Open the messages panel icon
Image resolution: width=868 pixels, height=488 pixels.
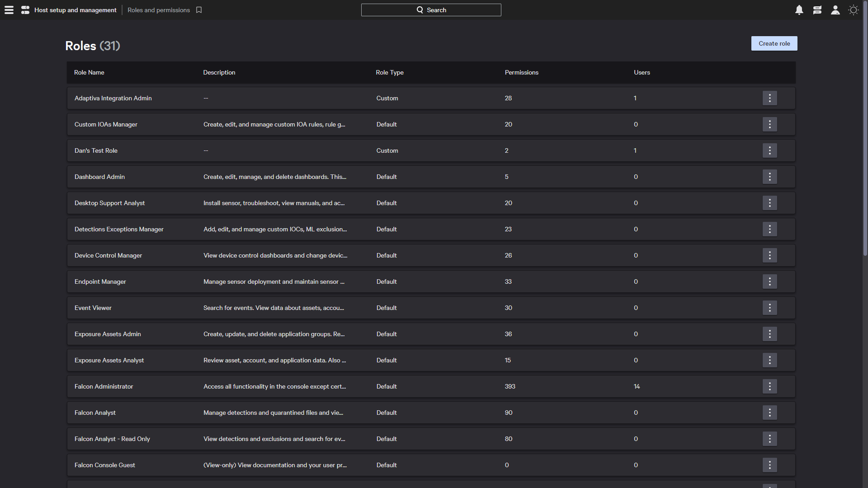817,10
